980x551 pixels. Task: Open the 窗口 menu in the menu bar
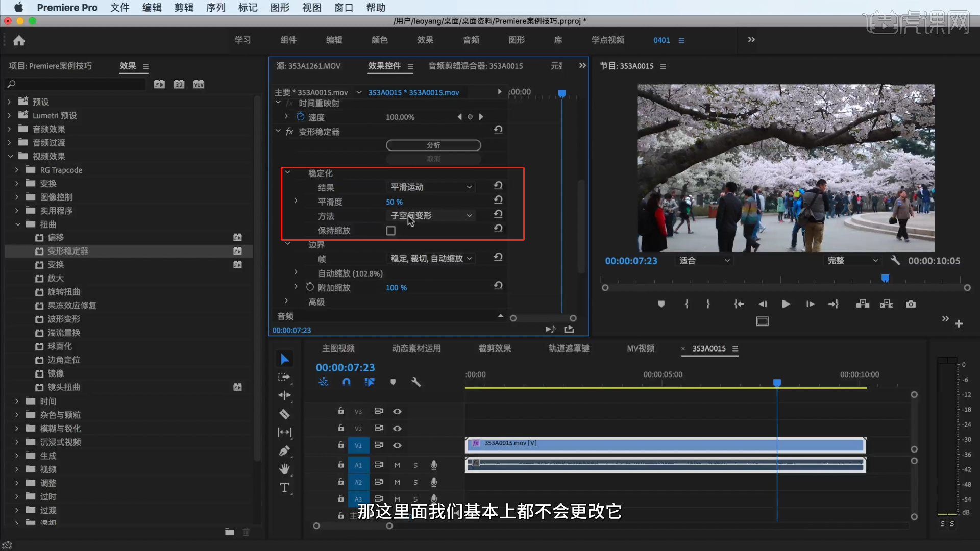tap(344, 8)
